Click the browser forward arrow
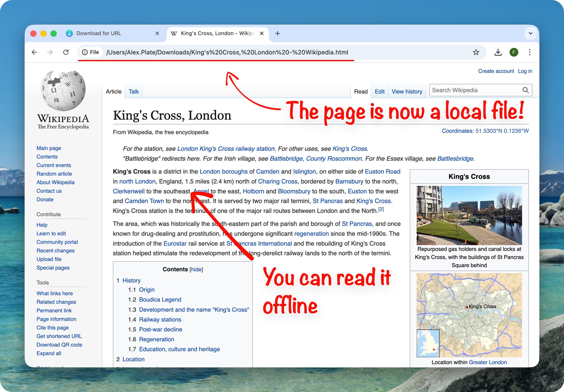Viewport: 564px width, 392px height. coord(50,52)
